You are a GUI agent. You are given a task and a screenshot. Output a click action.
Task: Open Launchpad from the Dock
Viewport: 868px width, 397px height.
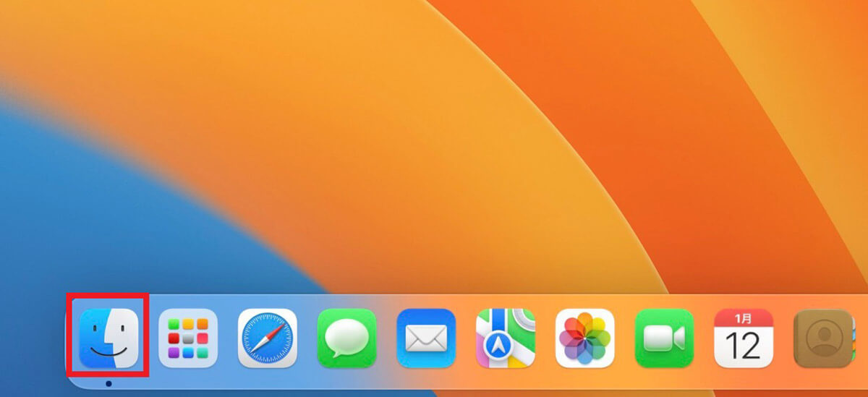(188, 338)
